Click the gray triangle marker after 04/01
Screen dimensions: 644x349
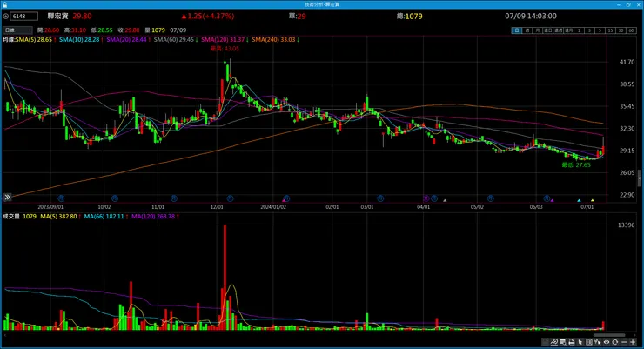coord(445,200)
